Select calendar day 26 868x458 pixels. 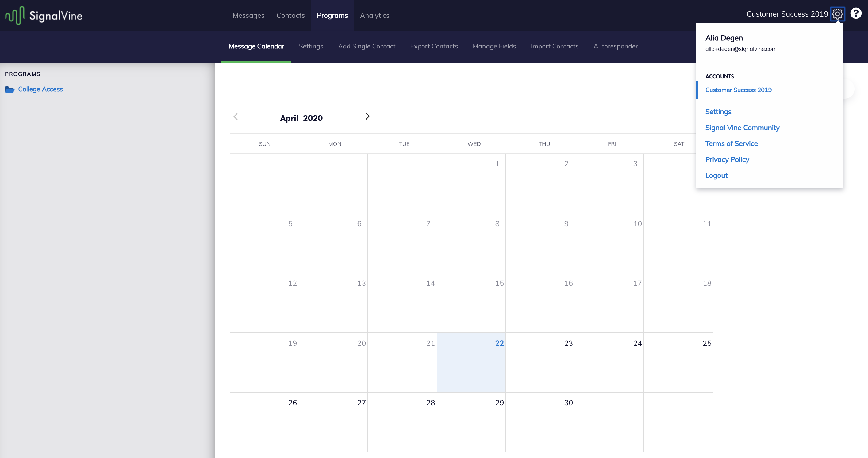click(264, 422)
